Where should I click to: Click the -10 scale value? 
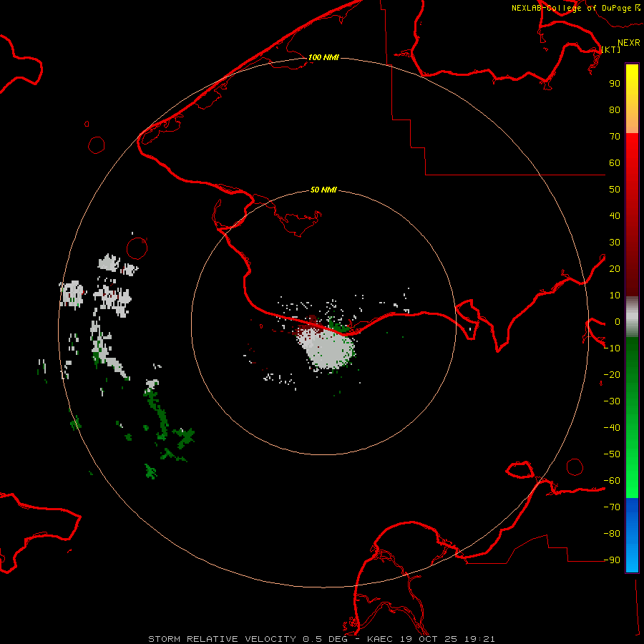coord(612,348)
